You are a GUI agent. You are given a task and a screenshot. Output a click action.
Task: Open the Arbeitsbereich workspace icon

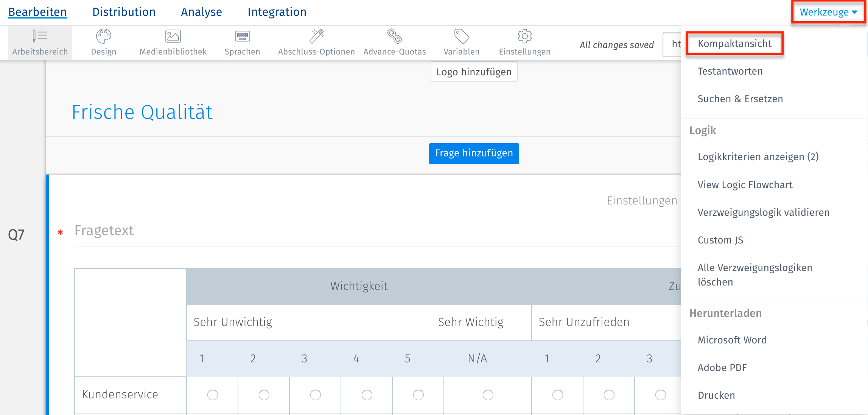pos(40,36)
